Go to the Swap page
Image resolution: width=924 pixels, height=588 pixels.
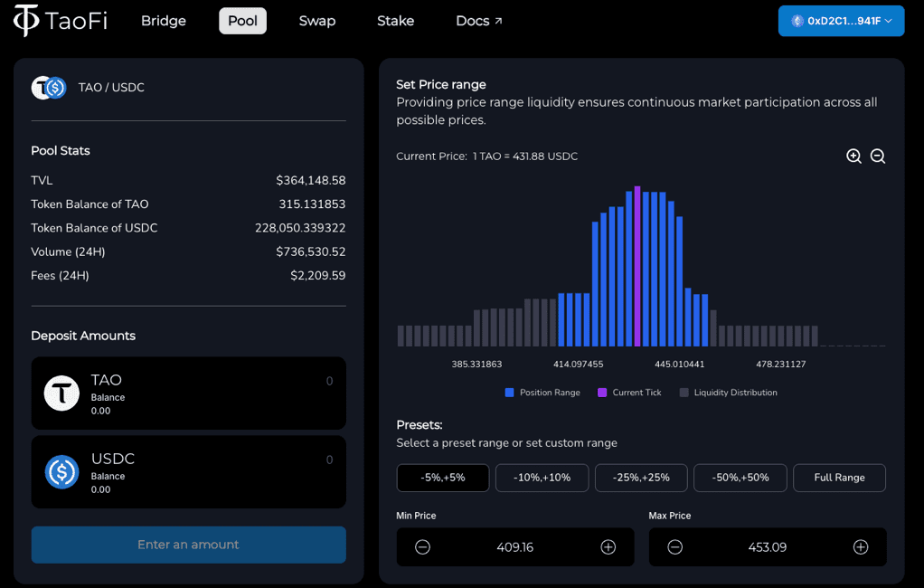coord(317,21)
